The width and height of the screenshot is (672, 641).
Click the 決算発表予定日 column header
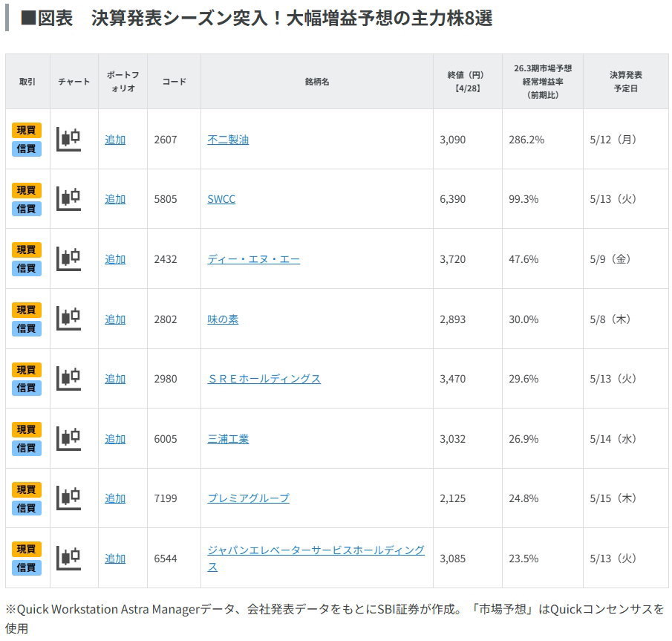pyautogui.click(x=626, y=82)
